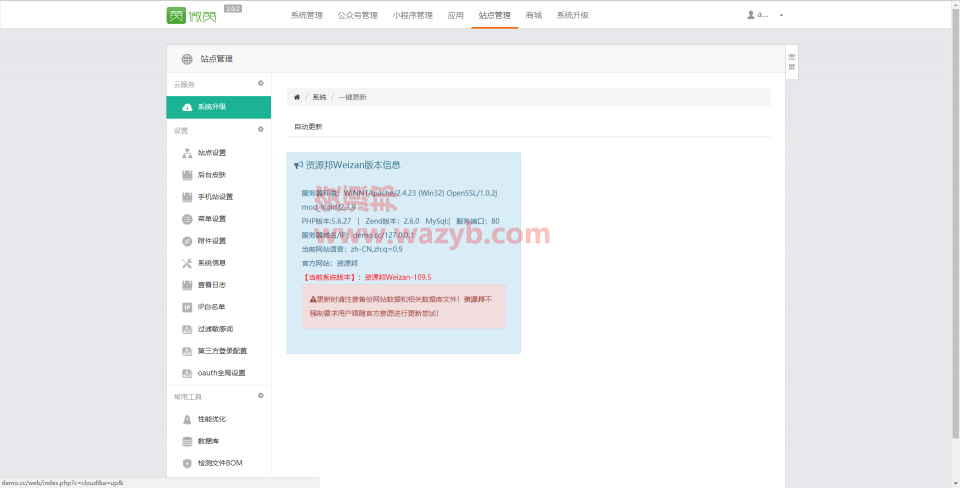Click the warning triangle in red alert
The height and width of the screenshot is (488, 960).
[x=313, y=299]
